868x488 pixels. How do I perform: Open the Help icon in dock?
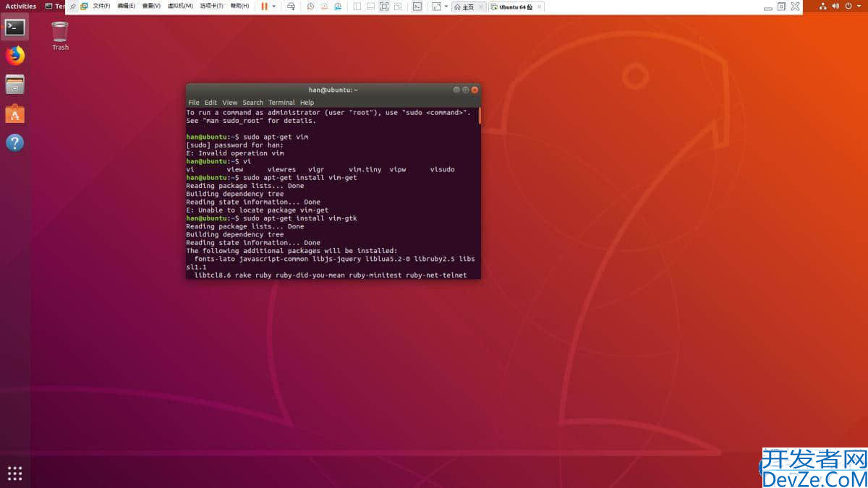(15, 142)
